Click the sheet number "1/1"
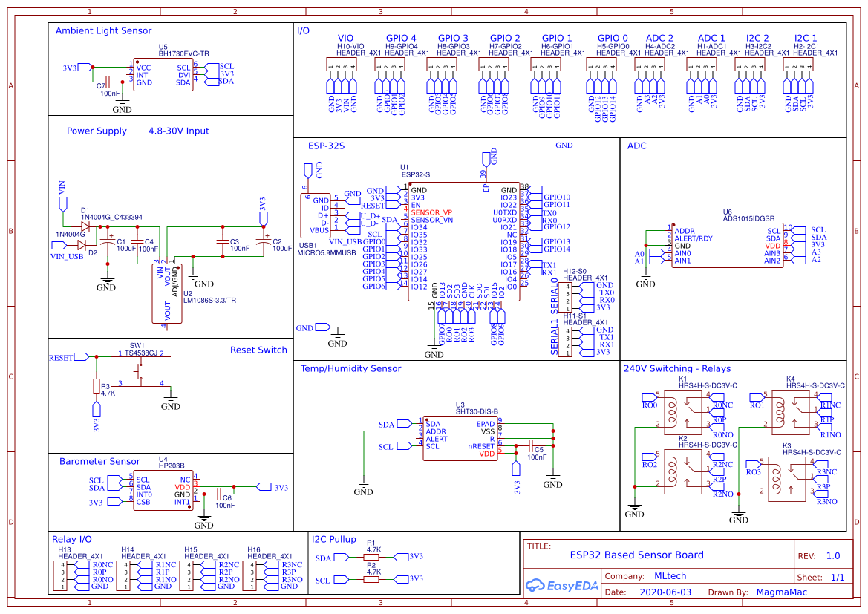868x614 pixels. (838, 578)
